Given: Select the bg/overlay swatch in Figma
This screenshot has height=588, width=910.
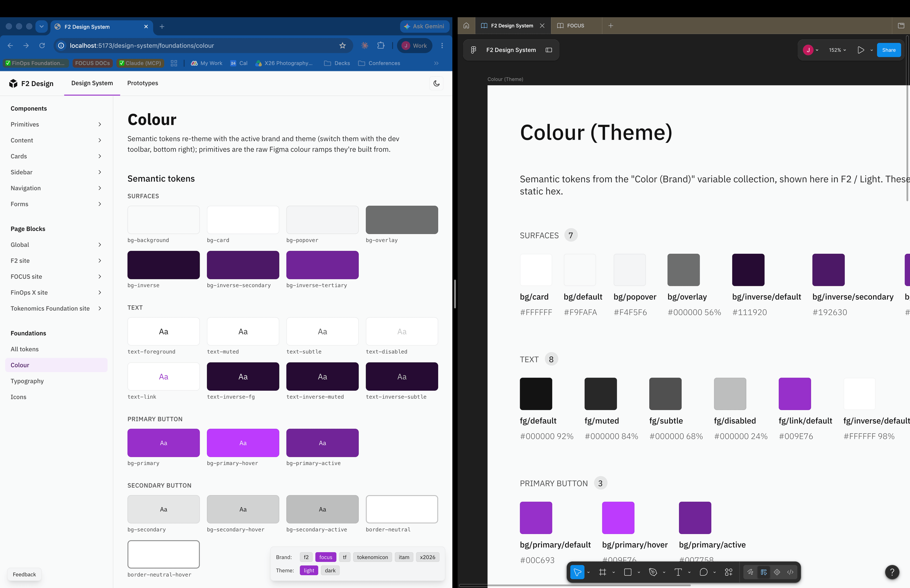Looking at the screenshot, I should (683, 270).
